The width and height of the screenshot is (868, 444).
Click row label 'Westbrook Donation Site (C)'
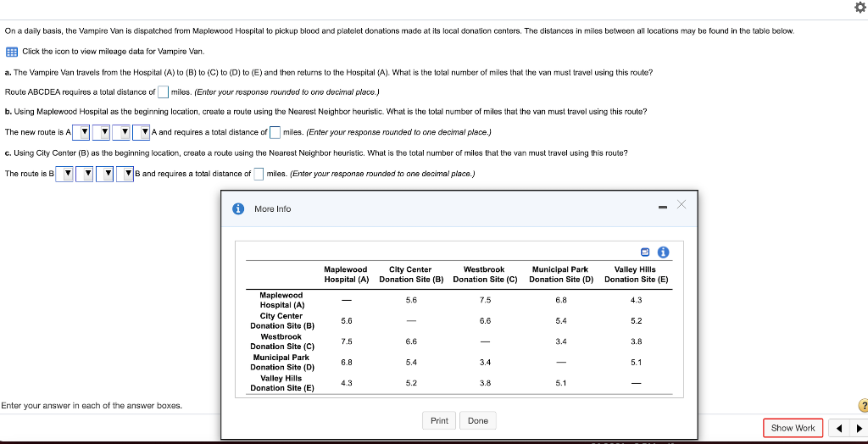[281, 341]
